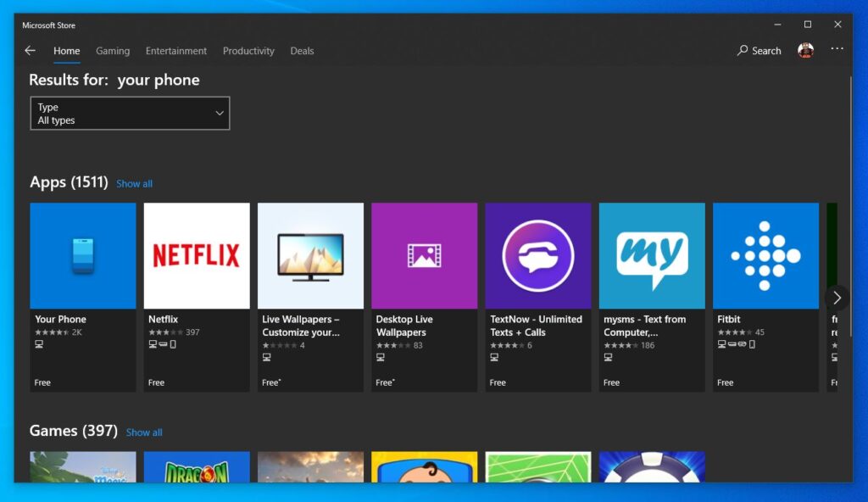Screen dimensions: 868x502
Task: Open the baby face game thumbnail
Action: [425, 466]
